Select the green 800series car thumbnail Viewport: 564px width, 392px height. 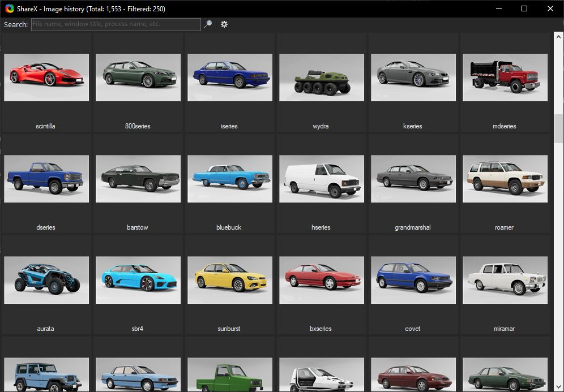[x=138, y=77]
